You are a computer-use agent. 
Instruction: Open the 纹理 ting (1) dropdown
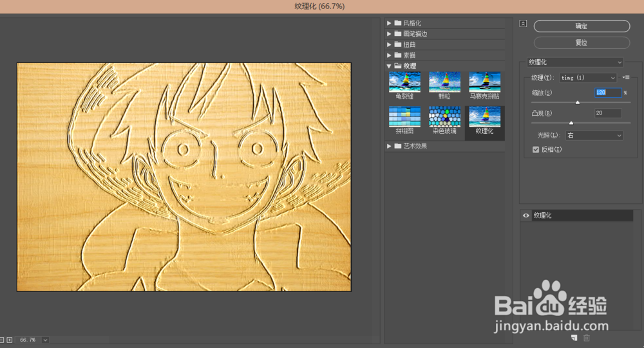[x=588, y=78]
